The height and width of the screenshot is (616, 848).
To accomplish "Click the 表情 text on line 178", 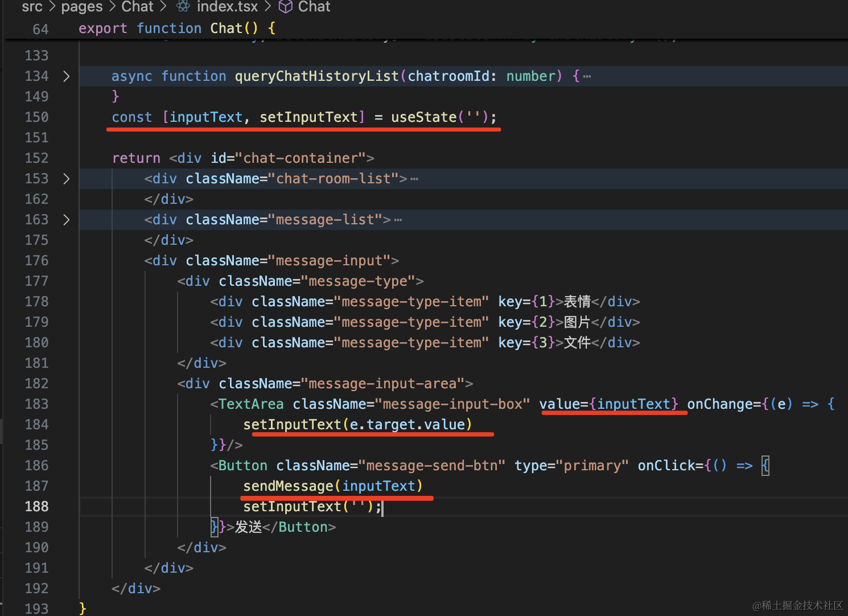I will click(577, 302).
